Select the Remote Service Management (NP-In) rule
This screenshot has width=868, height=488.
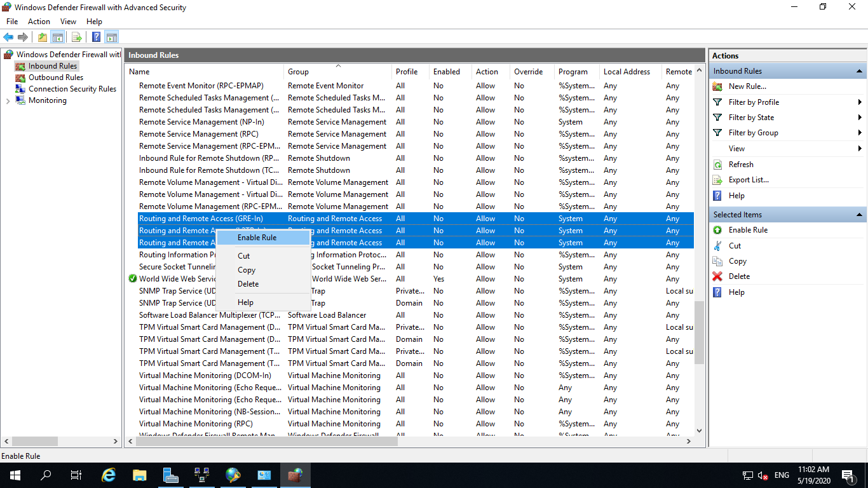click(x=409, y=122)
